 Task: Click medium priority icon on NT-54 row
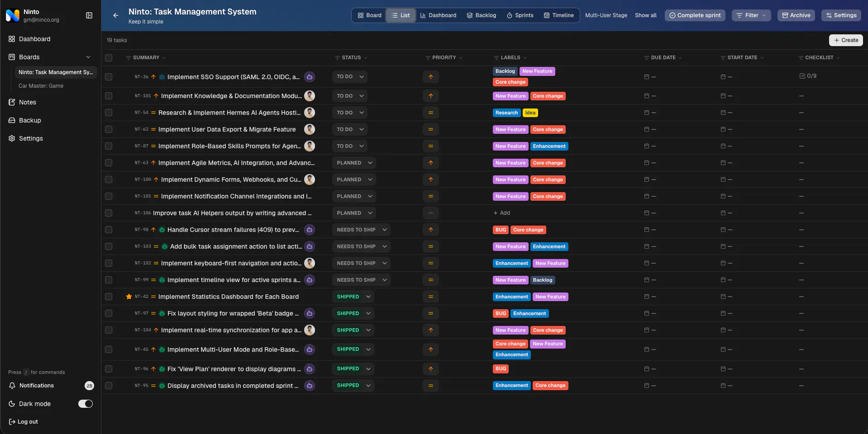tap(431, 113)
